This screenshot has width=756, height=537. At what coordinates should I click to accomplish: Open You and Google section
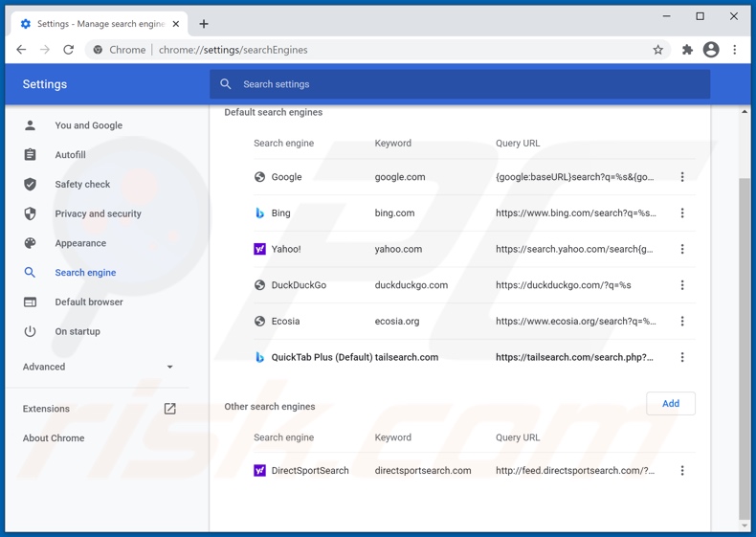coord(88,125)
